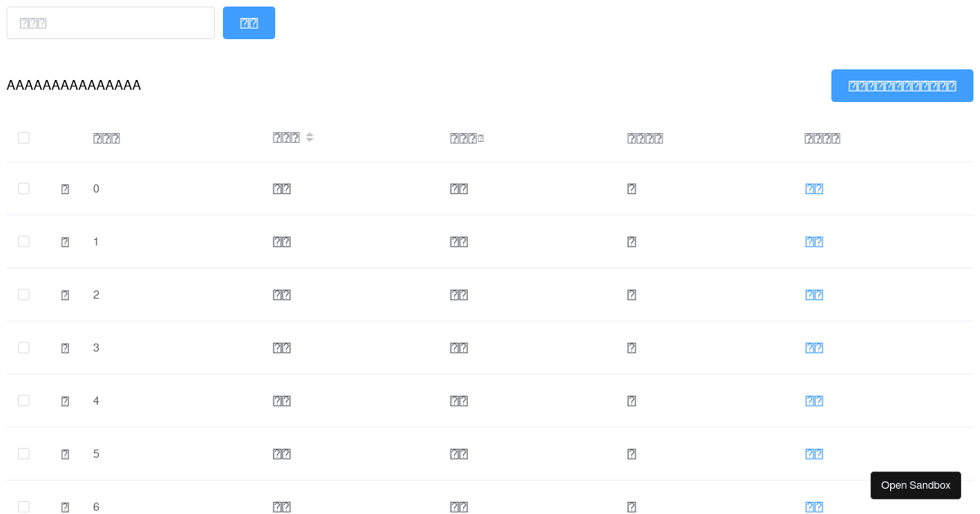
Task: Click the search input field at top left
Action: tap(110, 23)
